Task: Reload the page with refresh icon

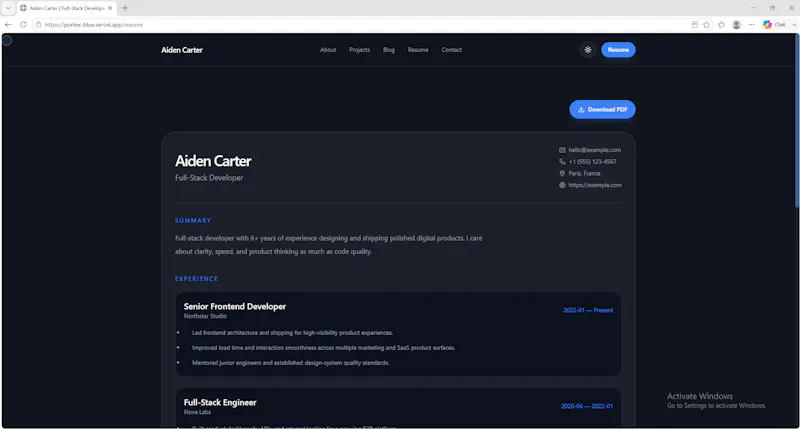Action: pos(23,24)
